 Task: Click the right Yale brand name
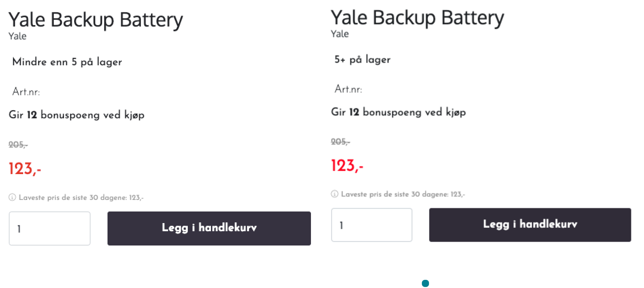[340, 34]
